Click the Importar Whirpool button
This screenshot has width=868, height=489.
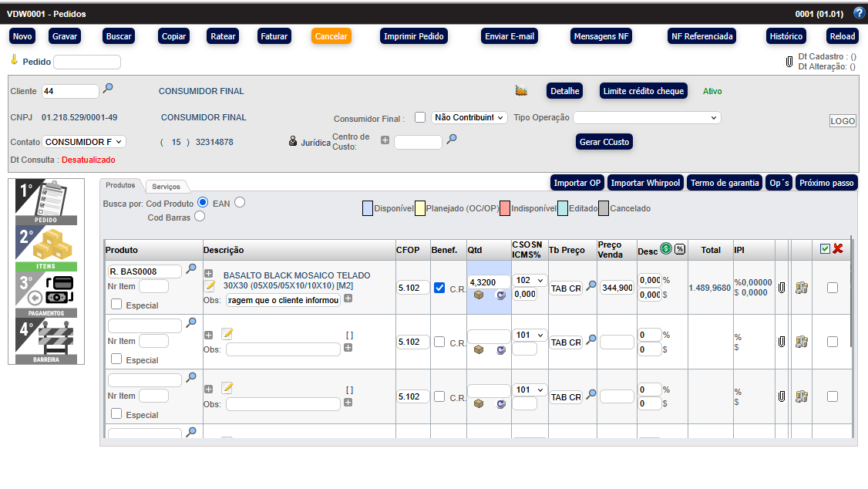(645, 183)
